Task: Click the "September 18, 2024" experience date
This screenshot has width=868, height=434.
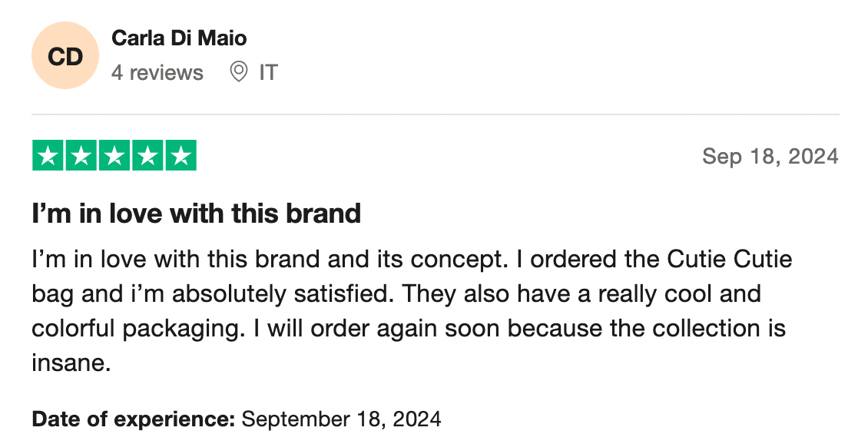Action: tap(341, 419)
